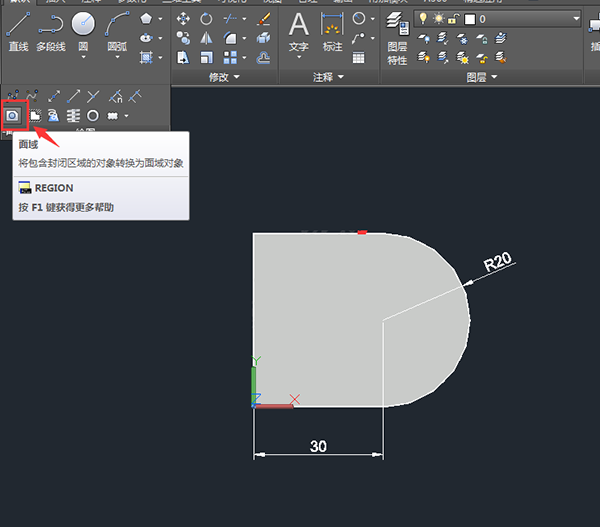Insert a table using the Table icon

tap(358, 58)
